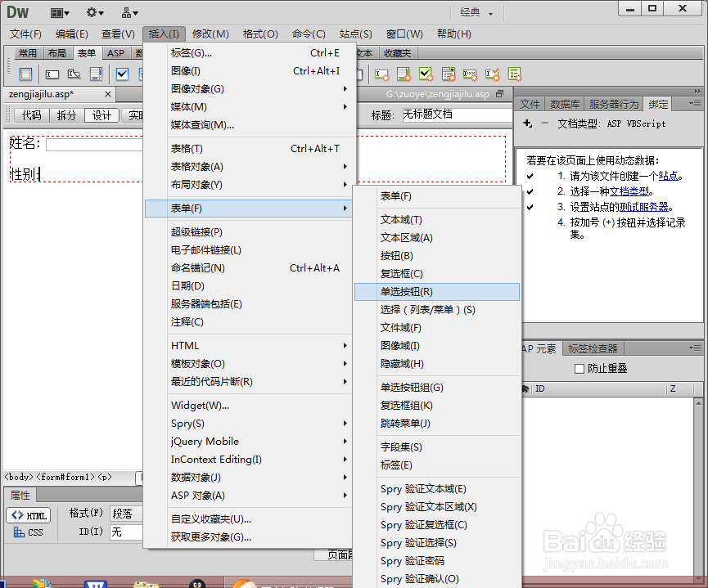Open AP elements panel options menu icon
Screen dimensions: 708x588
point(694,348)
